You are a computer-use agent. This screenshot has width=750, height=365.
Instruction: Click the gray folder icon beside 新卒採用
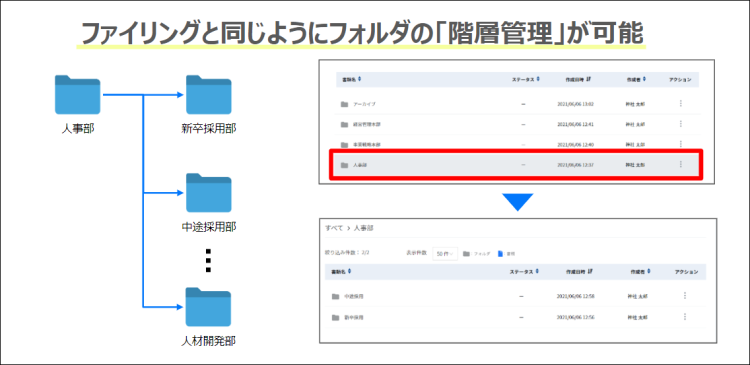tap(335, 318)
